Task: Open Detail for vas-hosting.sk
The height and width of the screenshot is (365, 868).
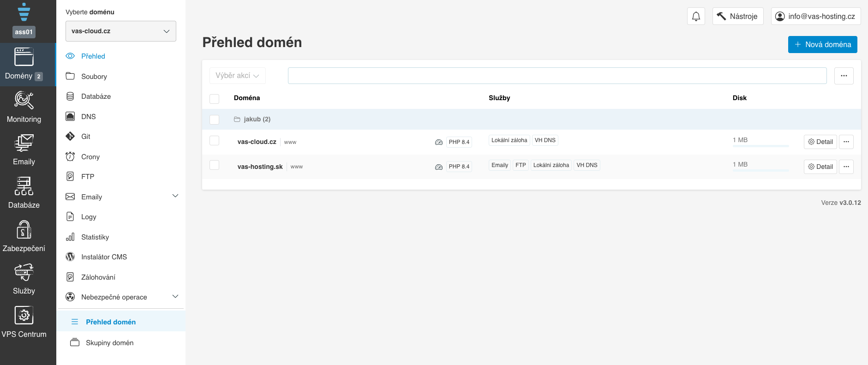Action: pos(820,167)
